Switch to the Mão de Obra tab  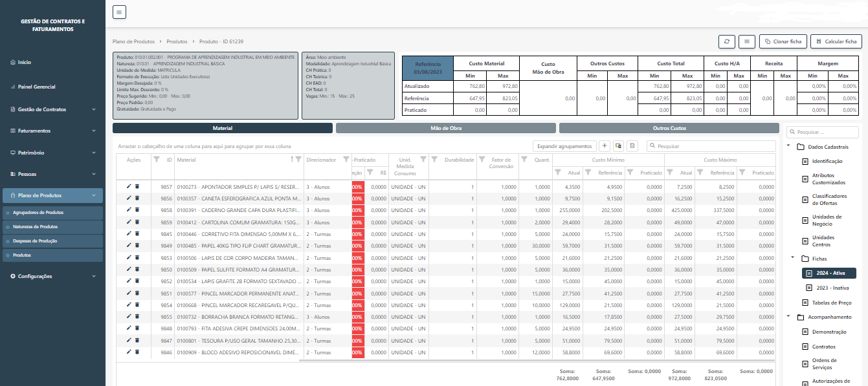(x=445, y=129)
